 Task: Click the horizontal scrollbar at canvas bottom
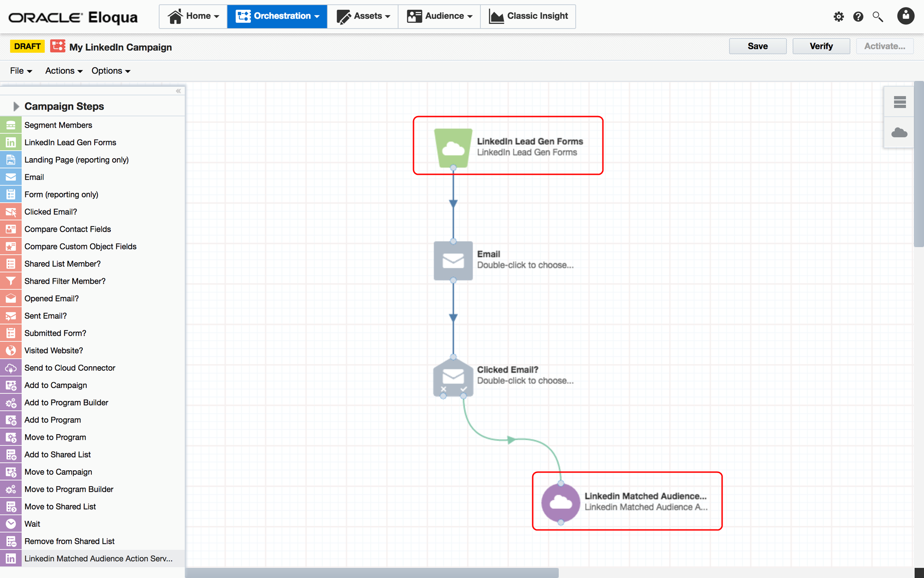tap(372, 573)
